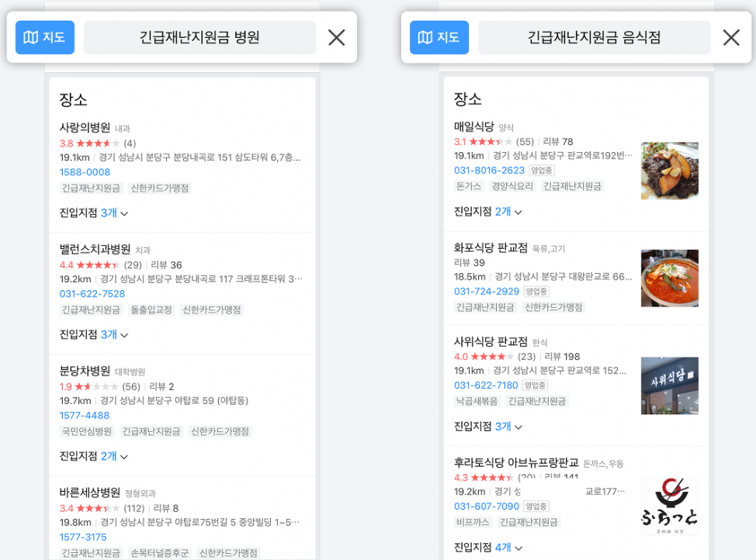This screenshot has height=560, width=756.
Task: Click 신한카드가맹점 tag under 화포식당 판교점
Action: 553,307
